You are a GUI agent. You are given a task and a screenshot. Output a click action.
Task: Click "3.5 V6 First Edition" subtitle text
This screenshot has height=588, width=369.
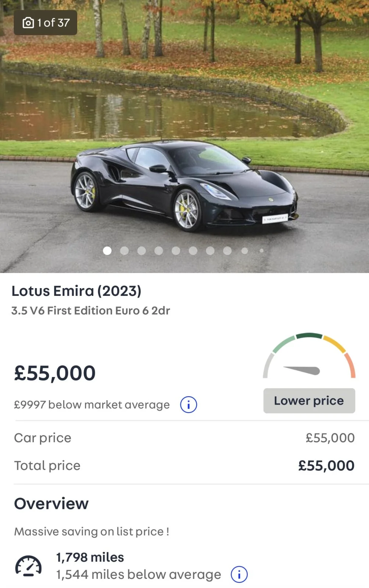[90, 311]
